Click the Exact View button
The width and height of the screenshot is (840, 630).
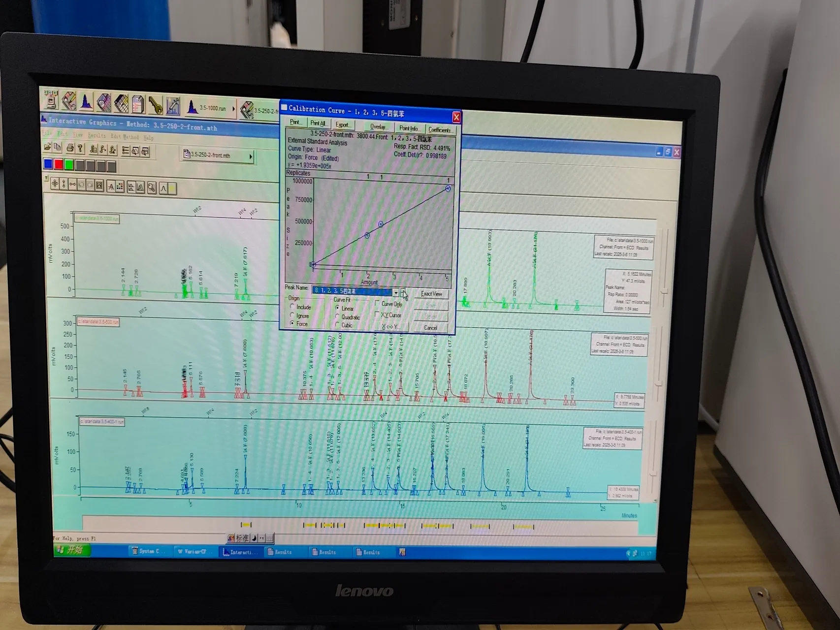coord(431,294)
